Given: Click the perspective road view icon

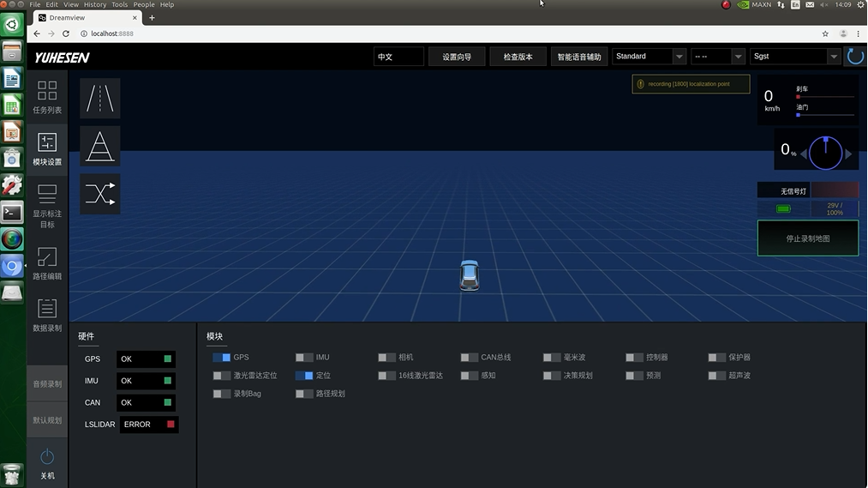Looking at the screenshot, I should pos(100,146).
